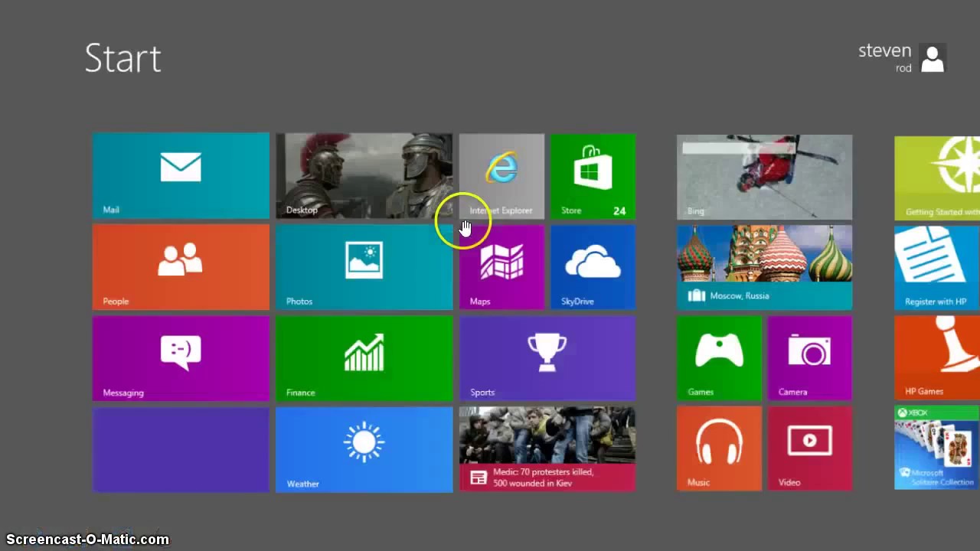
Task: Open the SkyDrive tile
Action: 593,267
